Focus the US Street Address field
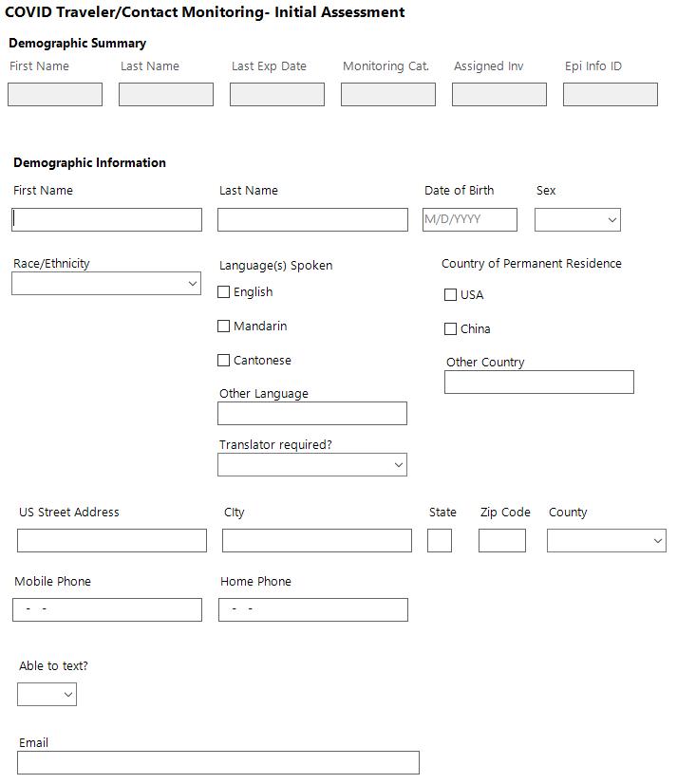This screenshot has width=677, height=784. [112, 541]
